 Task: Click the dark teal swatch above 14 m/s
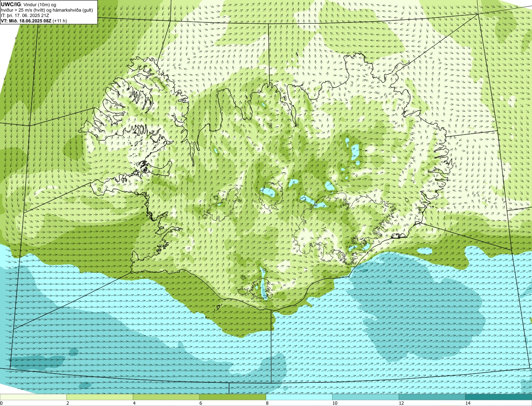coord(499,397)
